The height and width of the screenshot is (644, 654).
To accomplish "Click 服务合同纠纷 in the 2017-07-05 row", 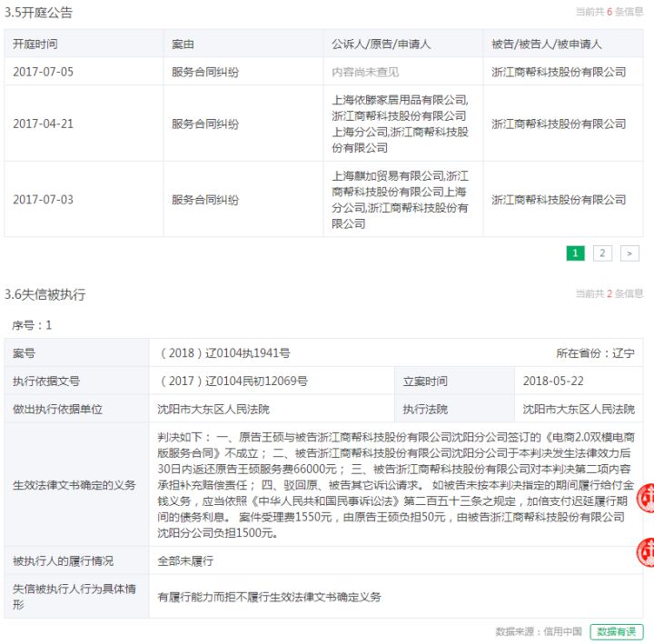I will [x=205, y=72].
